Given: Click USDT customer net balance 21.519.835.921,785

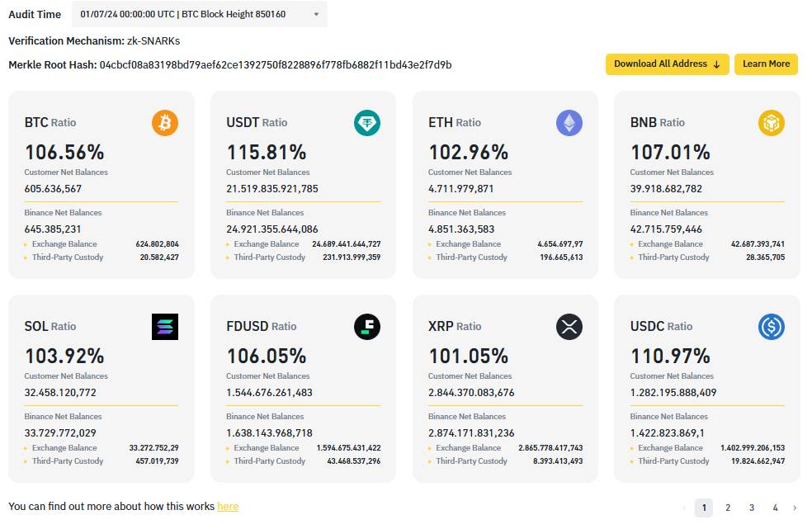Looking at the screenshot, I should click(x=272, y=189).
